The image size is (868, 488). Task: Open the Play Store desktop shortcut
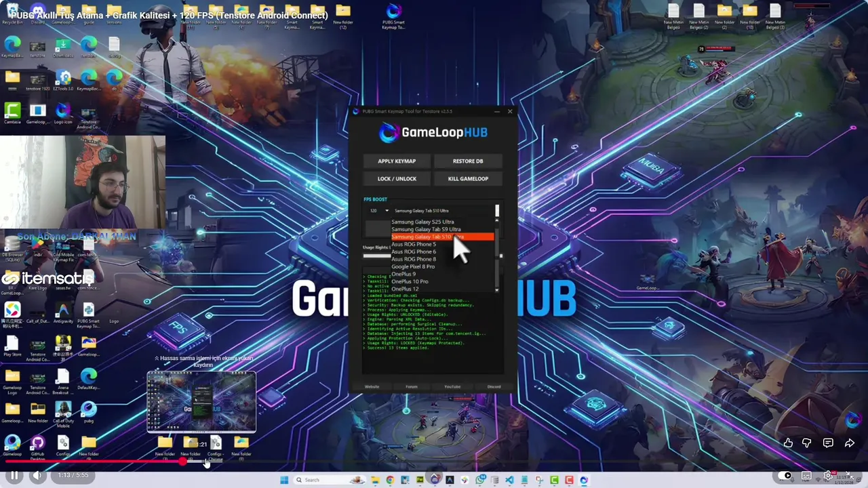12,346
